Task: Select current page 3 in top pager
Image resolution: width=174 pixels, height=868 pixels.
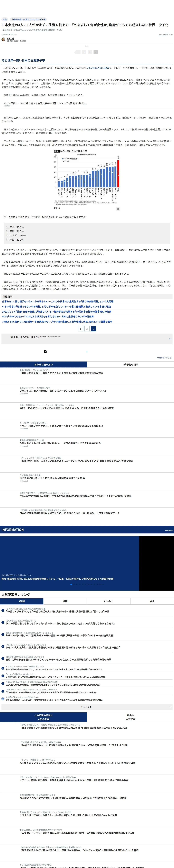Action: pyautogui.click(x=96, y=52)
